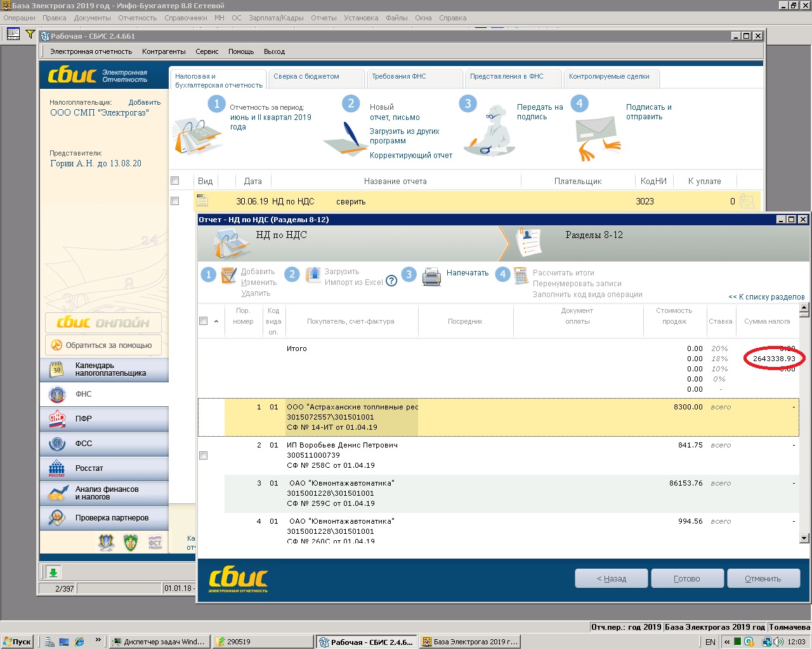812x650 pixels.
Task: Click the Передать на подпись professor icon
Action: [x=489, y=132]
